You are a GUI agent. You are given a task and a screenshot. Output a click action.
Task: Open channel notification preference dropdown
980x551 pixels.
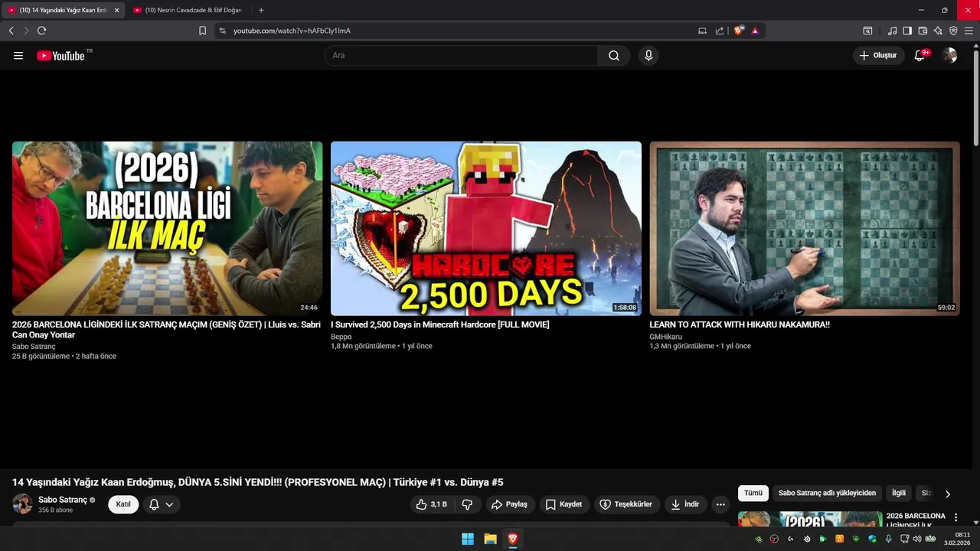tap(162, 504)
